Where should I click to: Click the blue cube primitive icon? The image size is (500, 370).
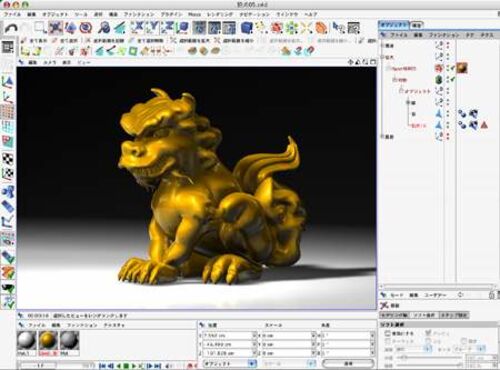click(x=247, y=28)
